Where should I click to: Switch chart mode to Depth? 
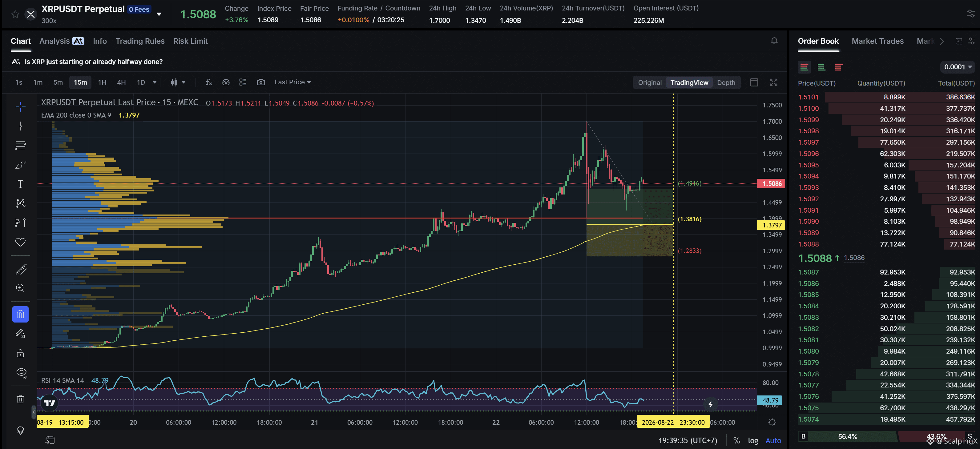point(726,82)
